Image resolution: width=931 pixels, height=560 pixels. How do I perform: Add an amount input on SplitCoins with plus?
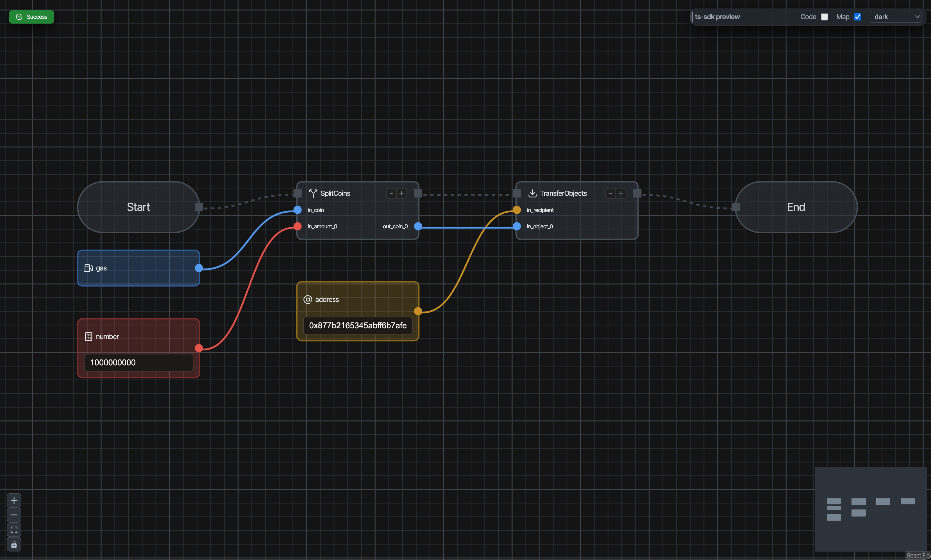[401, 193]
